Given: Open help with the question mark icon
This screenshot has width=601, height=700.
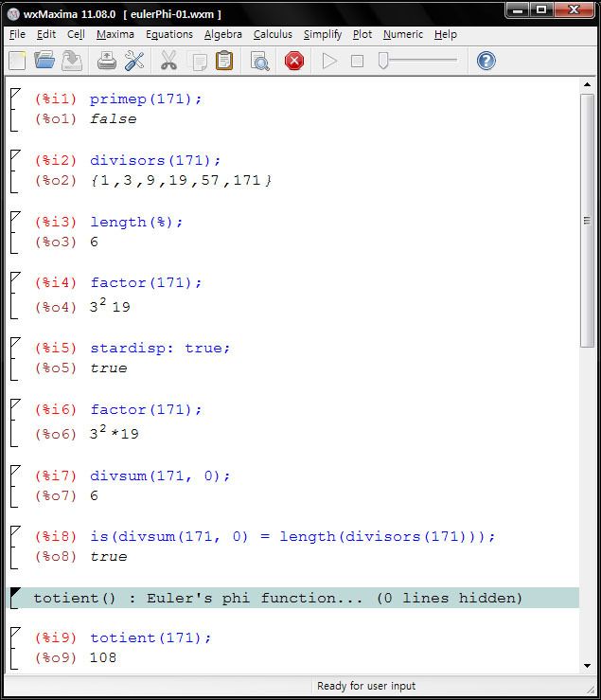Looking at the screenshot, I should (486, 61).
